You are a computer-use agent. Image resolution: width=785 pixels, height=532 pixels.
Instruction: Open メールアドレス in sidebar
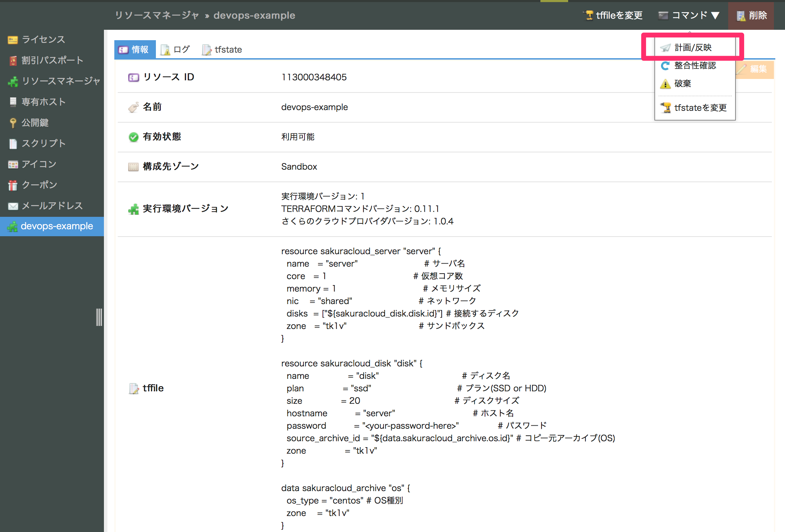pos(52,206)
